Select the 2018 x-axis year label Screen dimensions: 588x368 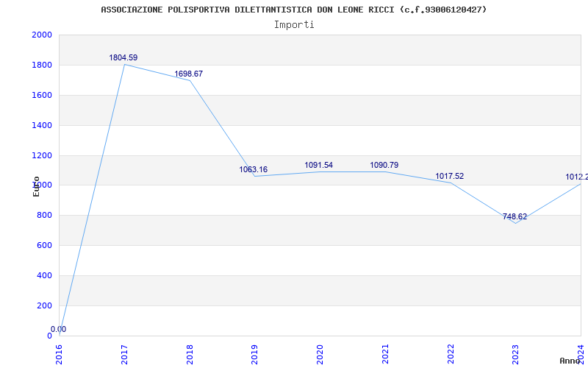click(190, 354)
